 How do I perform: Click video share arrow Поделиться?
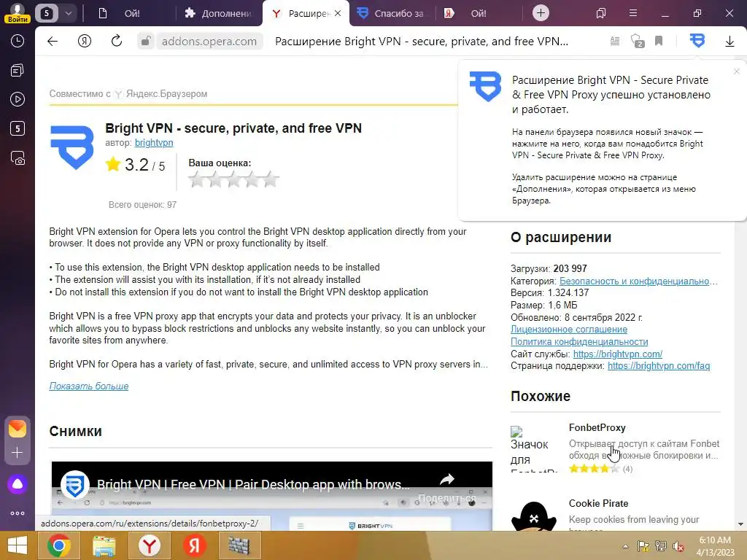coord(447,486)
